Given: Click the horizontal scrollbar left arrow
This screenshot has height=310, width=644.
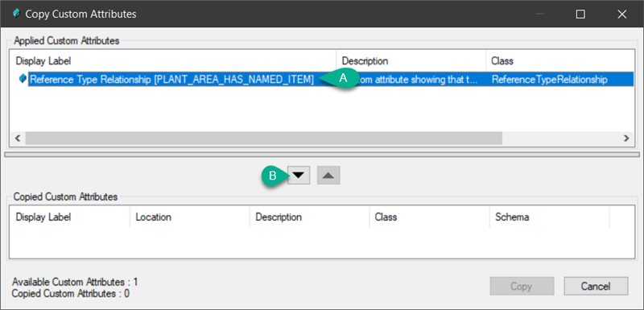Looking at the screenshot, I should pyautogui.click(x=18, y=138).
